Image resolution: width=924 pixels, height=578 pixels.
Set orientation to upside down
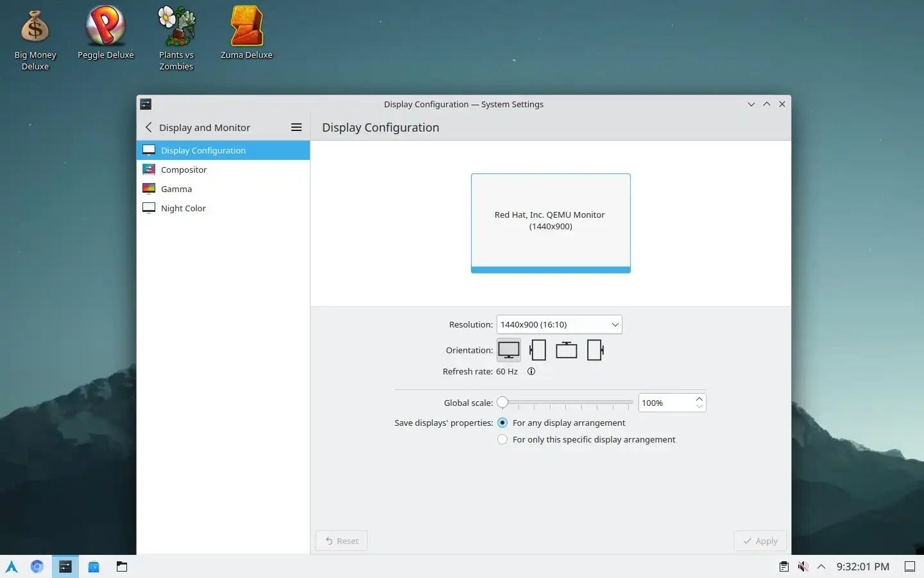click(x=567, y=350)
